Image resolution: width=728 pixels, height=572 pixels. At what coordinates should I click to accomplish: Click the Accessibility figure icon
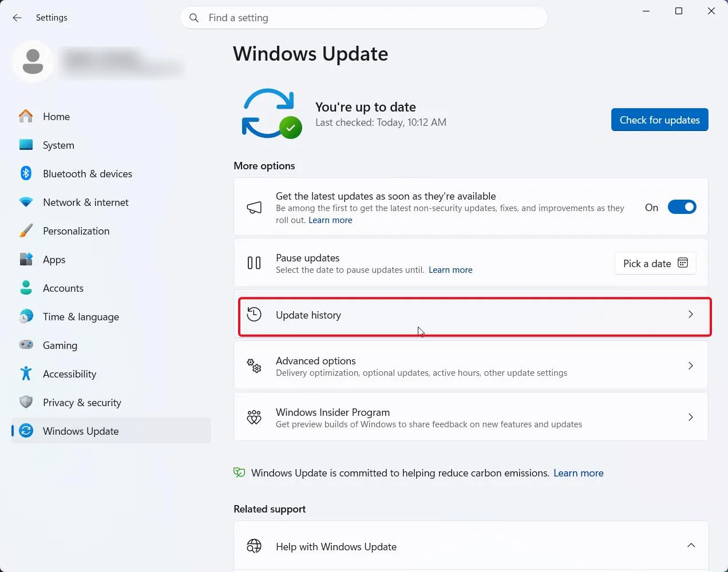tap(26, 374)
